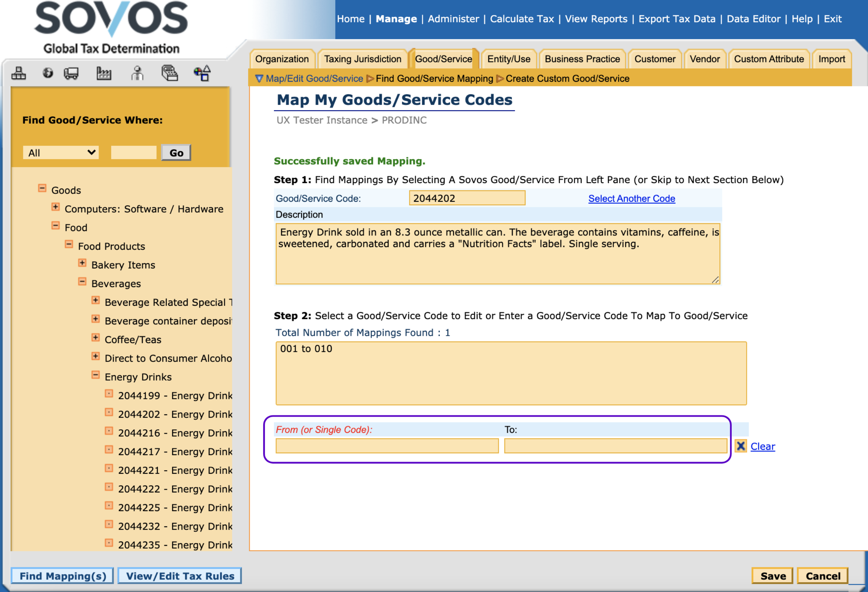The width and height of the screenshot is (868, 592).
Task: Select the 2044216 - Energy Drink item
Action: point(175,433)
